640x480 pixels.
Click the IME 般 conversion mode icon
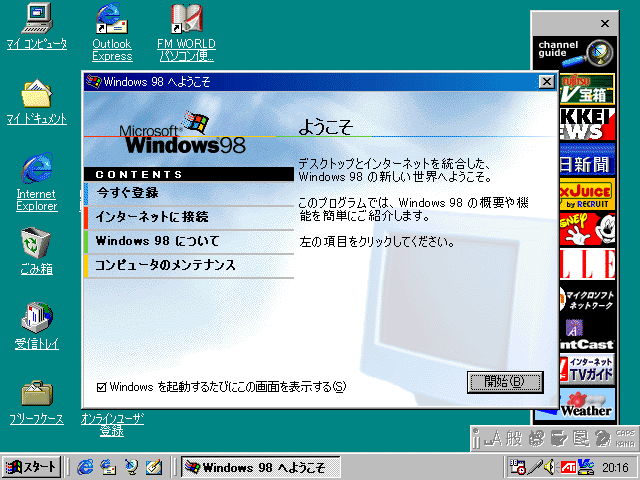pyautogui.click(x=514, y=439)
